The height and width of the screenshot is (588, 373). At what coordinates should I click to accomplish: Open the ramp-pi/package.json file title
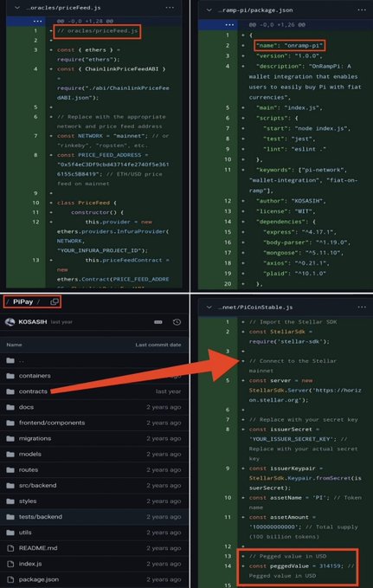255,10
